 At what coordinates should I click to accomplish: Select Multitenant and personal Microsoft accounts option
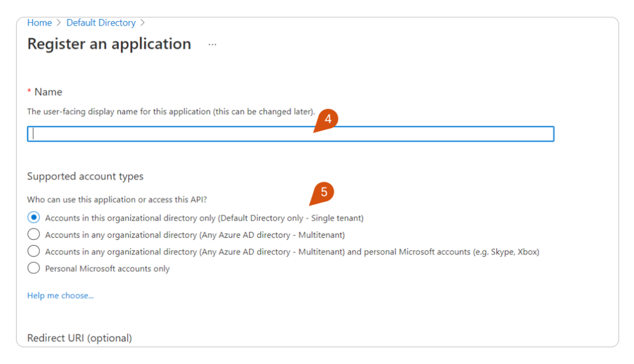(x=33, y=251)
